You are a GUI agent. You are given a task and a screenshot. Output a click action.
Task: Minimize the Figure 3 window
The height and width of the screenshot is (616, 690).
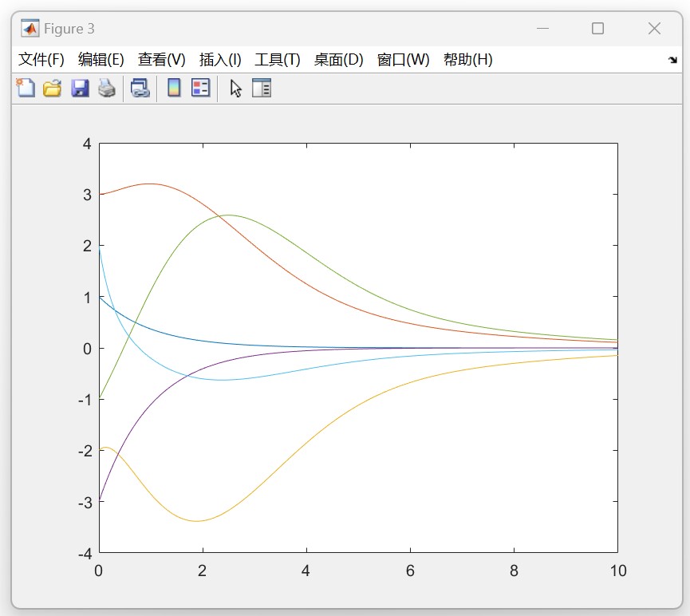(542, 29)
